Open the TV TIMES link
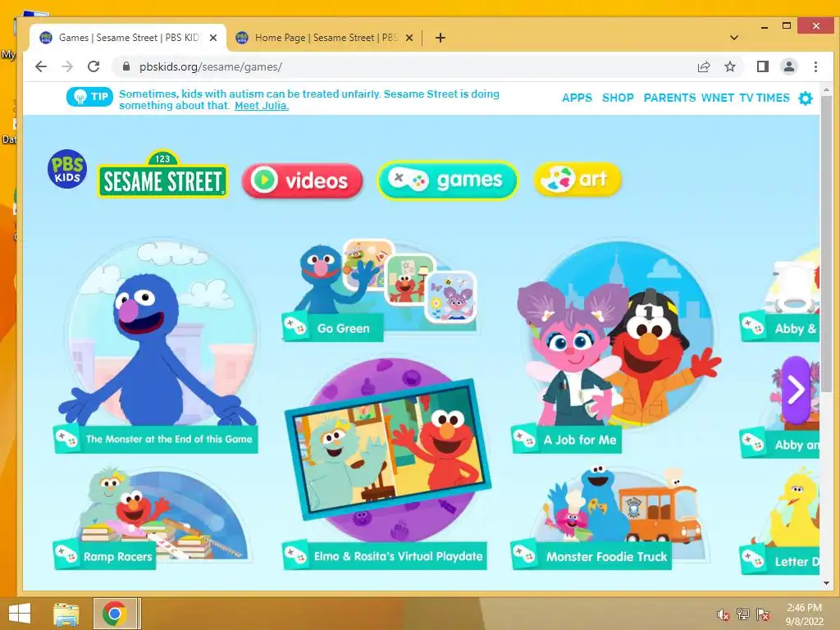This screenshot has width=840, height=630. tap(765, 98)
